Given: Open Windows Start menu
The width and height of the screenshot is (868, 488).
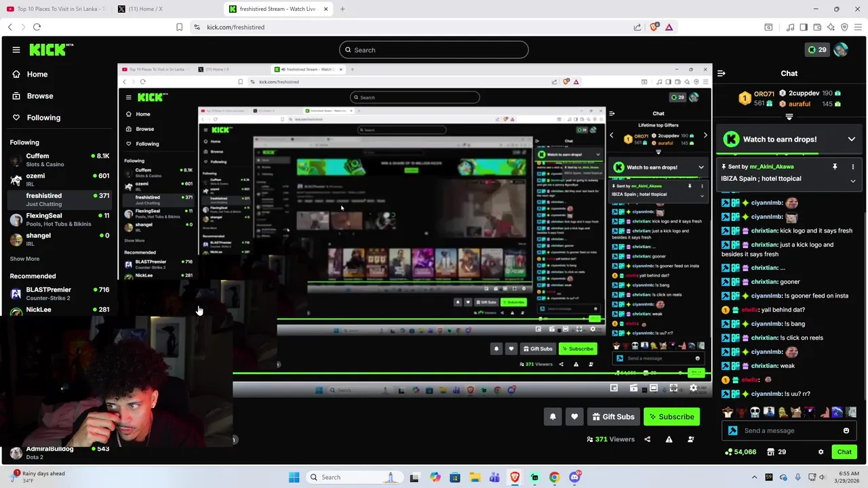Looking at the screenshot, I should coord(294,477).
